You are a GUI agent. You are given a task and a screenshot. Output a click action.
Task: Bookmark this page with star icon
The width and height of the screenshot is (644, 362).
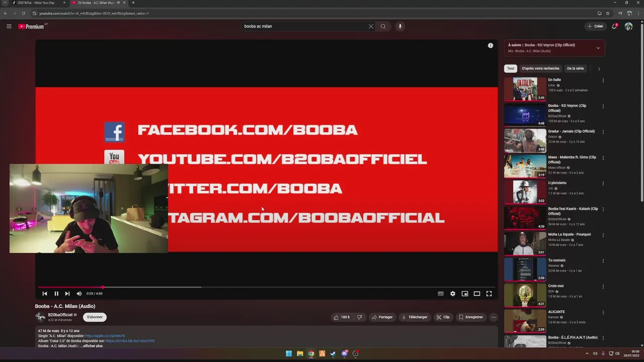(608, 13)
